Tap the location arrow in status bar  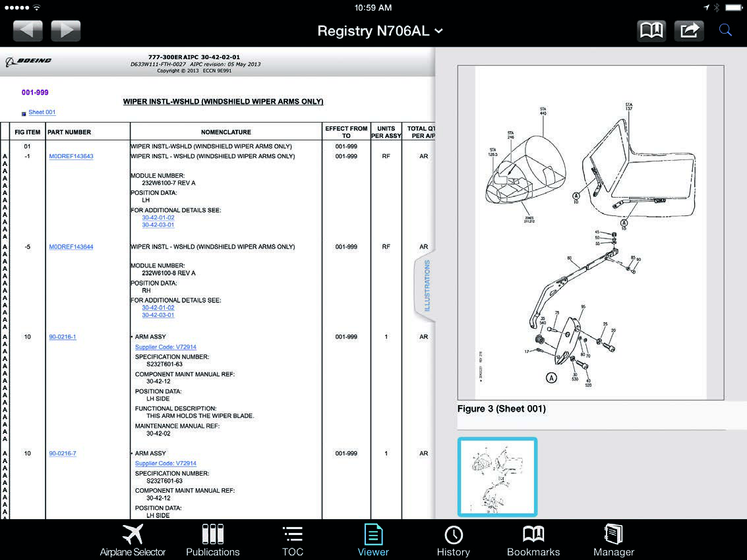tap(707, 7)
